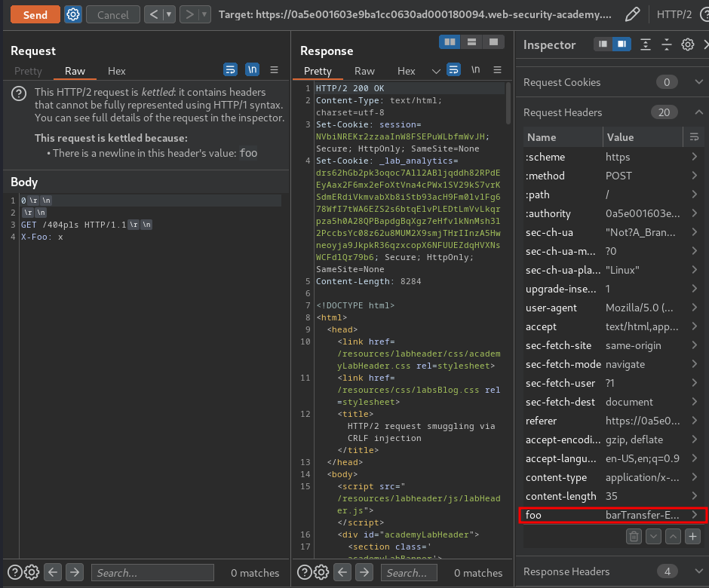Viewport: 709px width, 588px height.
Task: Open details arrow for :method header
Action: pos(694,176)
